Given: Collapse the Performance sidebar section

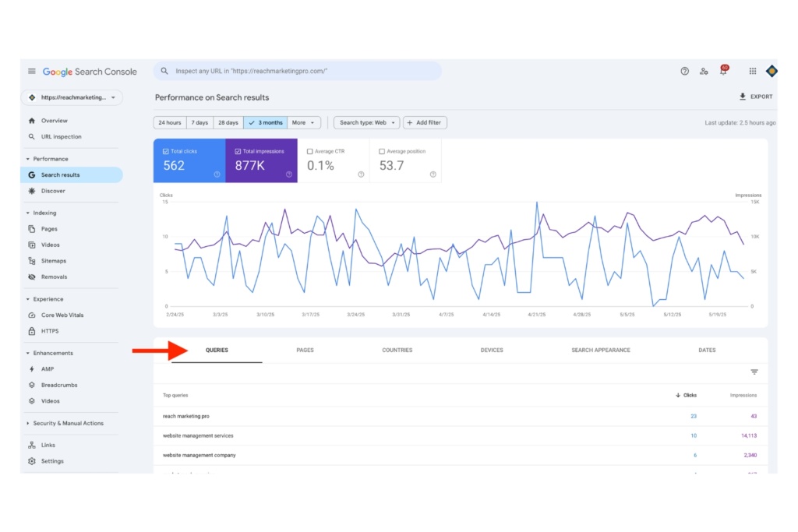Looking at the screenshot, I should (48, 159).
